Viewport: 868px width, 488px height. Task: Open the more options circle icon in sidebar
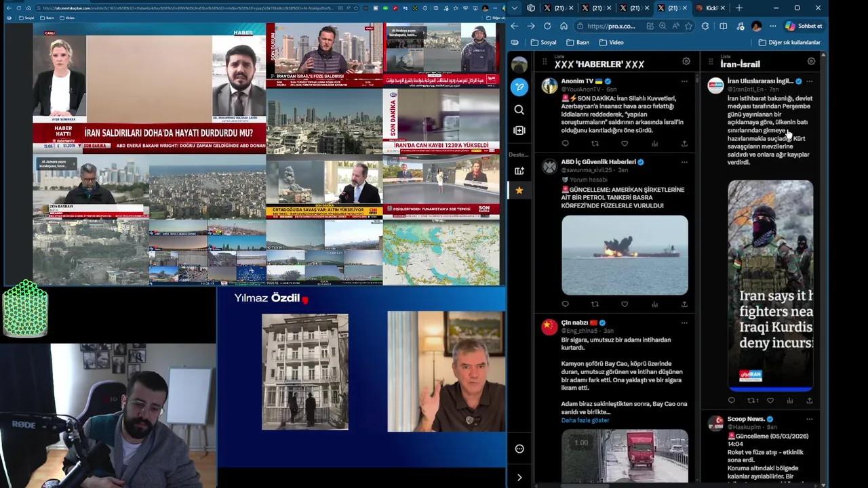tap(519, 449)
